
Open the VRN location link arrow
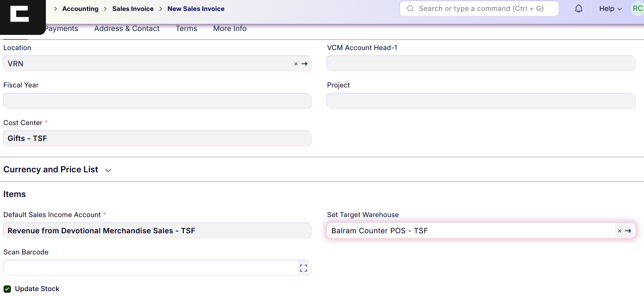point(305,64)
